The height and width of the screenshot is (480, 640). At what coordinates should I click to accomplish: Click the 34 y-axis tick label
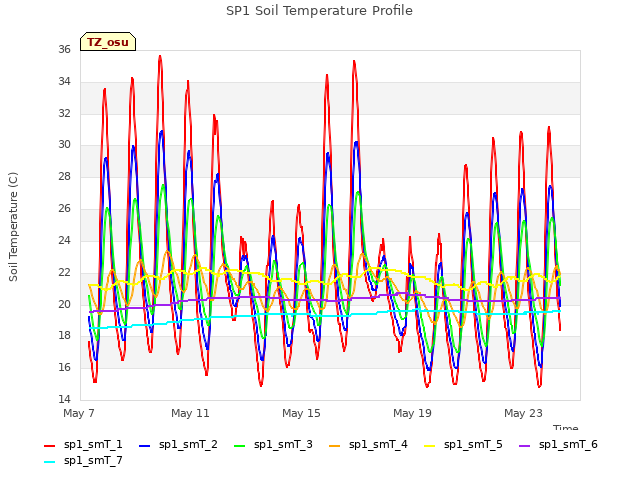point(64,81)
